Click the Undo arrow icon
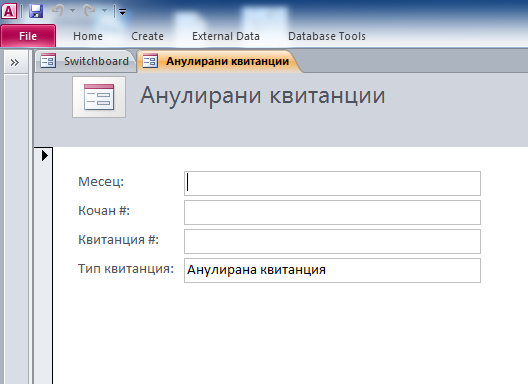 tap(58, 11)
